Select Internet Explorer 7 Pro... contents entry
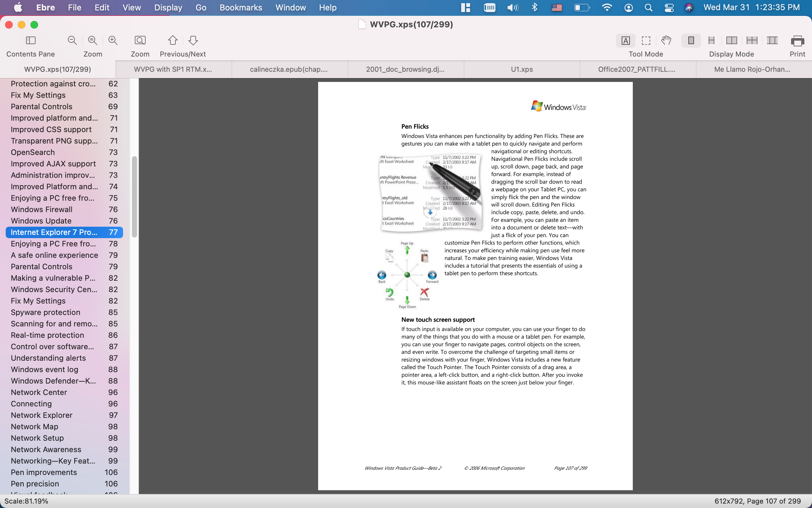 [64, 232]
